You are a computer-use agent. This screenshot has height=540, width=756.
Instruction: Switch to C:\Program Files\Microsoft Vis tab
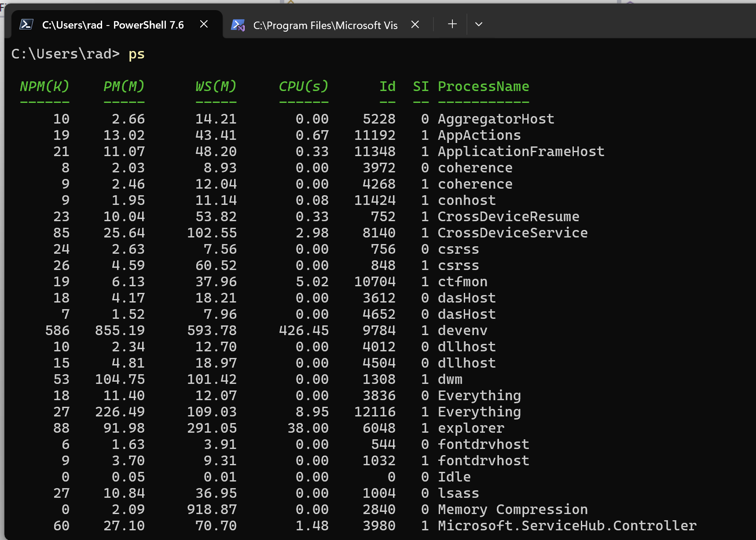point(326,25)
